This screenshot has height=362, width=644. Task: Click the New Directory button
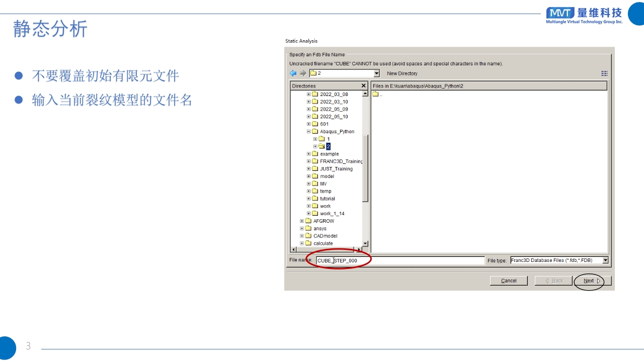tap(402, 73)
